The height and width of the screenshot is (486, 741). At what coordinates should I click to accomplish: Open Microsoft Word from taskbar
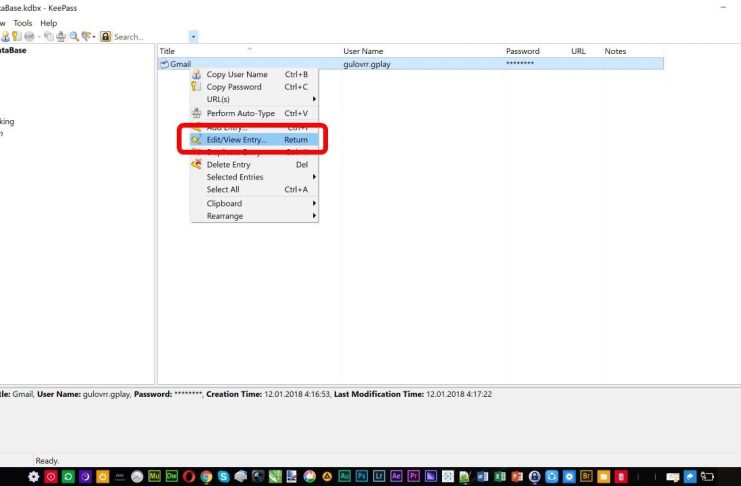pyautogui.click(x=483, y=477)
